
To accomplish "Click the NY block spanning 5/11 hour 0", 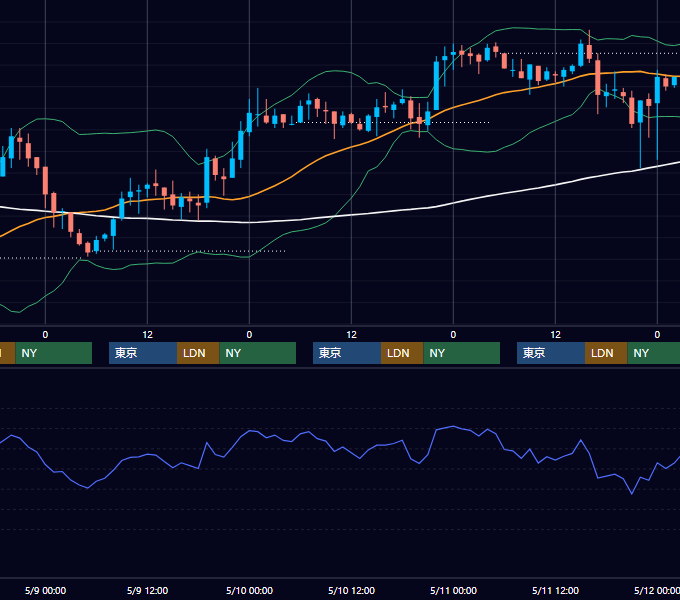I will (461, 353).
